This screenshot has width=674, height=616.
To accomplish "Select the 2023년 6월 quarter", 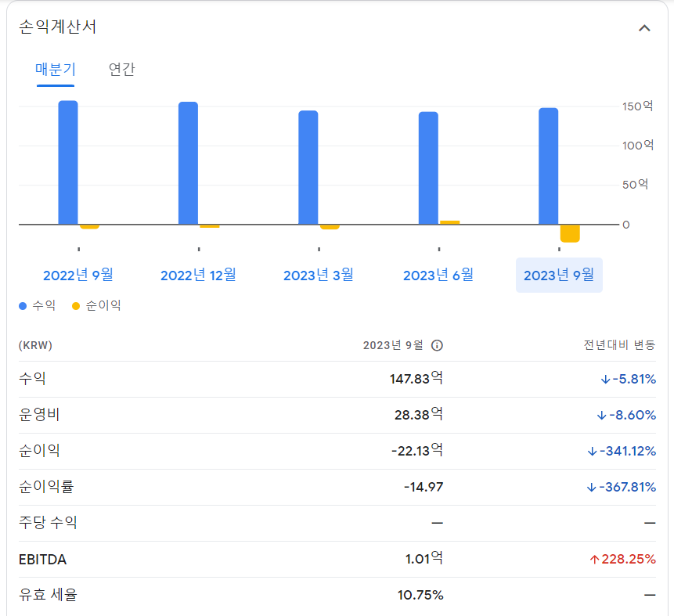I will tap(438, 275).
